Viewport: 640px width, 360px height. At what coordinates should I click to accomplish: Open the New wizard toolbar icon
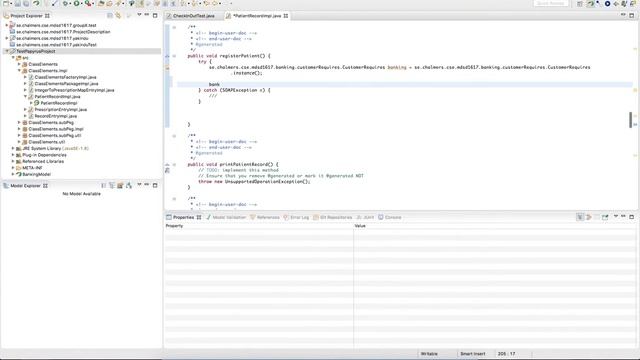click(x=6, y=3)
